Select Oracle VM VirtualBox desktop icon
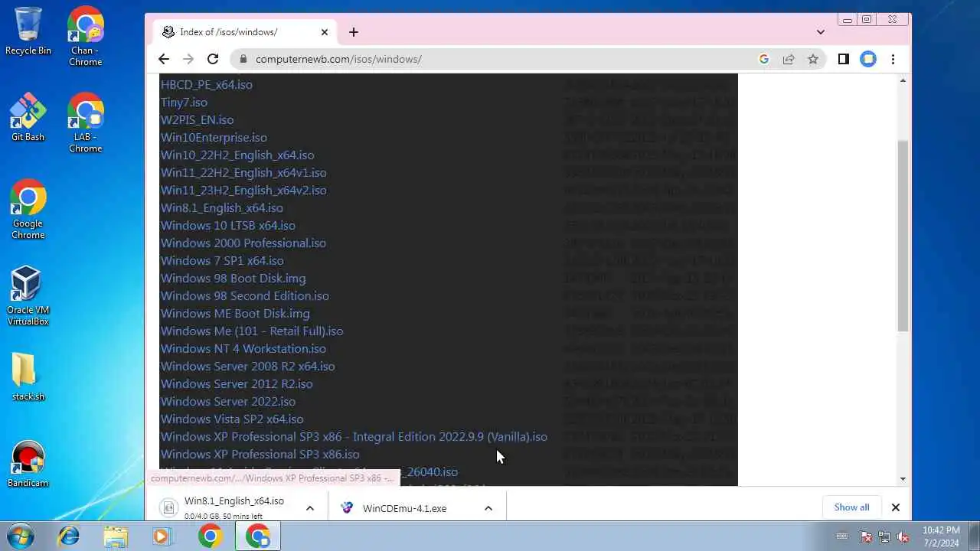This screenshot has height=551, width=980. point(28,295)
